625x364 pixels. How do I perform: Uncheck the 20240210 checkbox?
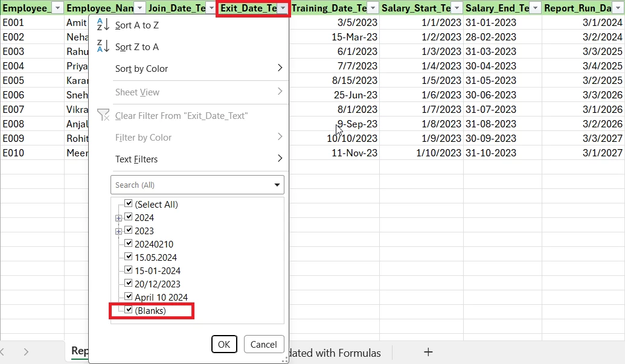(x=129, y=243)
